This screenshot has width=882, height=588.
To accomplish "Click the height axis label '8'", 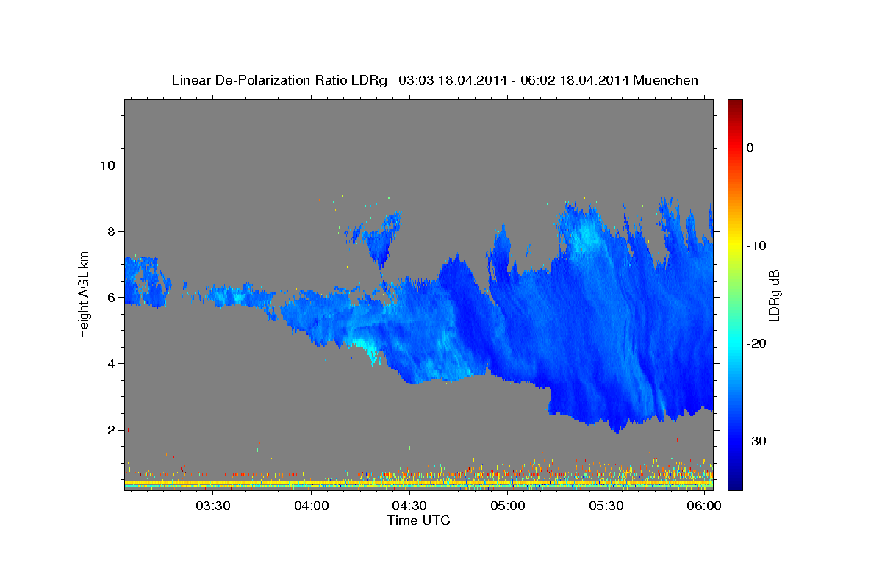I will 110,231.
